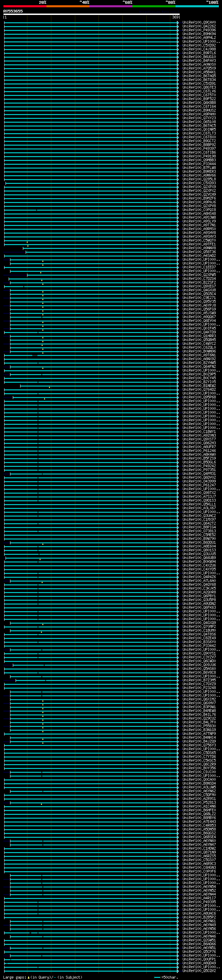Click the orange ~40% identity legend bar
Image resolution: width=222 pixels, height=980 pixels.
click(x=68, y=6)
